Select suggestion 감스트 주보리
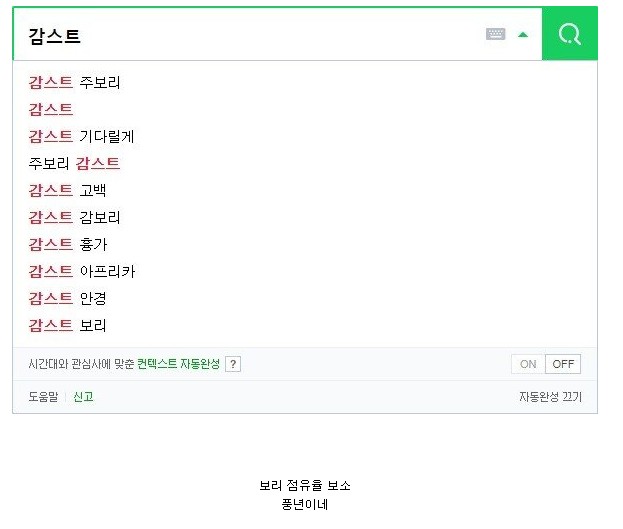Viewport: 623px width, 529px height. [74, 82]
